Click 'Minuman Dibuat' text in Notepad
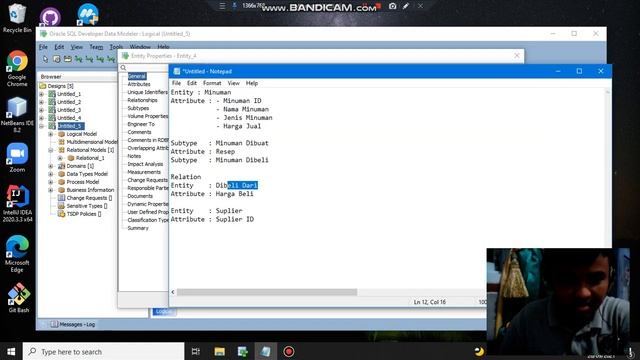 (x=242, y=143)
